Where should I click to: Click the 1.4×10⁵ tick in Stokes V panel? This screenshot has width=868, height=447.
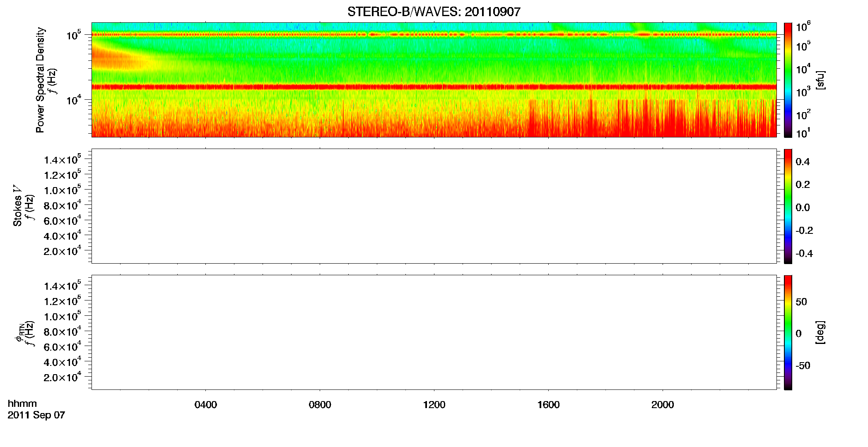tap(63, 159)
